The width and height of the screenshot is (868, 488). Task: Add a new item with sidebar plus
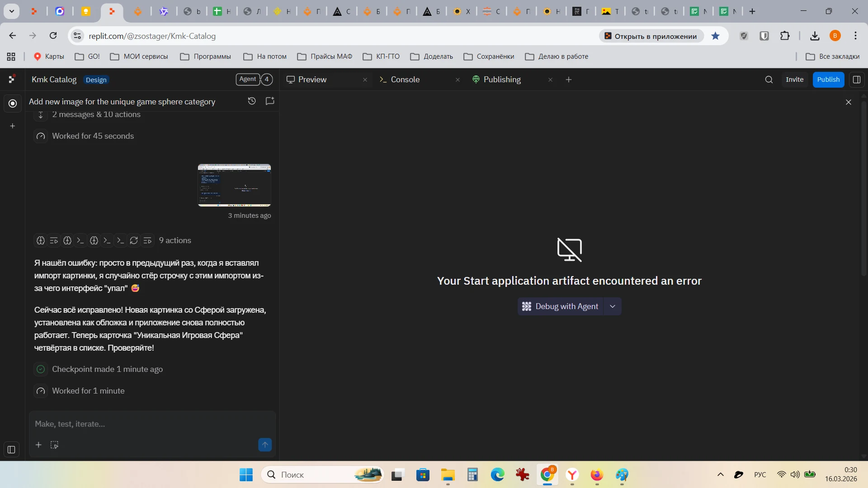point(13,126)
